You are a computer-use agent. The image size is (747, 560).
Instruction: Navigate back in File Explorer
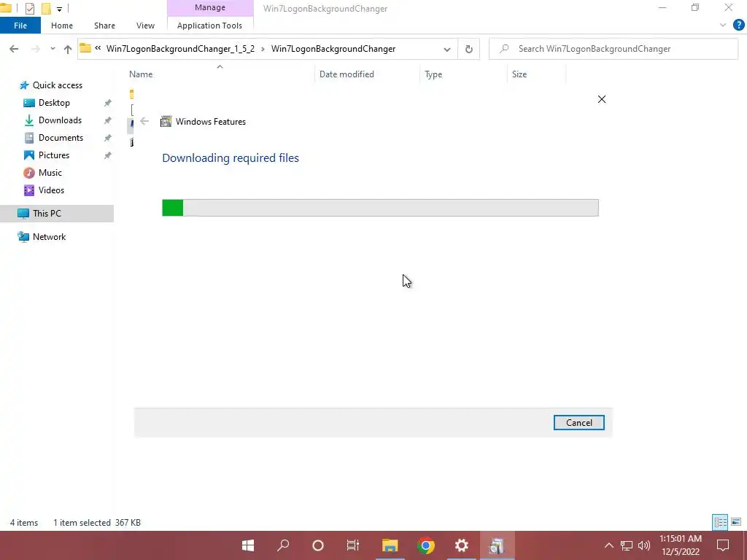pyautogui.click(x=14, y=49)
